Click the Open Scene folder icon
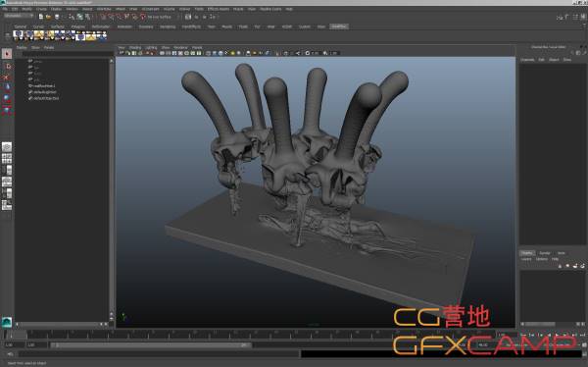Viewport: 588px width, 367px height. point(48,17)
